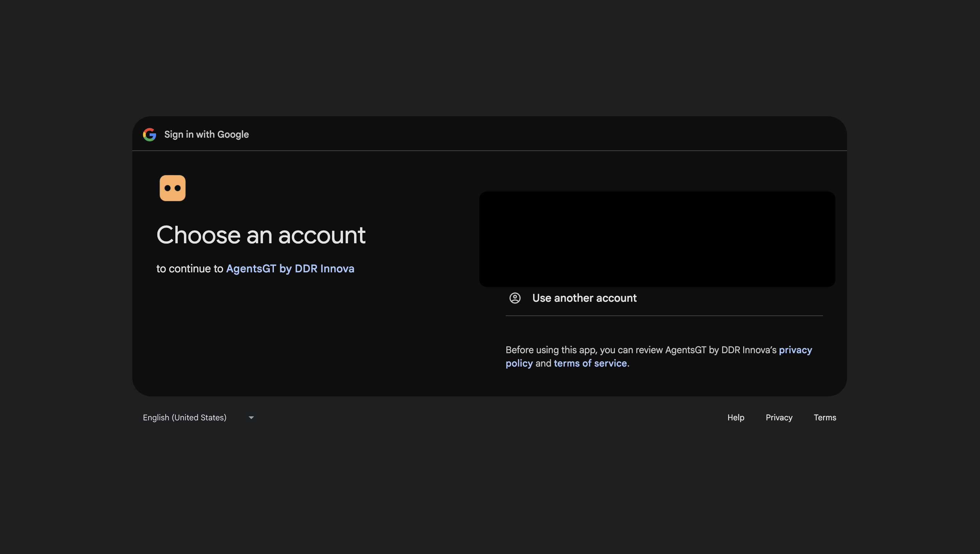Open the Privacy footer link
This screenshot has width=980, height=554.
[778, 417]
